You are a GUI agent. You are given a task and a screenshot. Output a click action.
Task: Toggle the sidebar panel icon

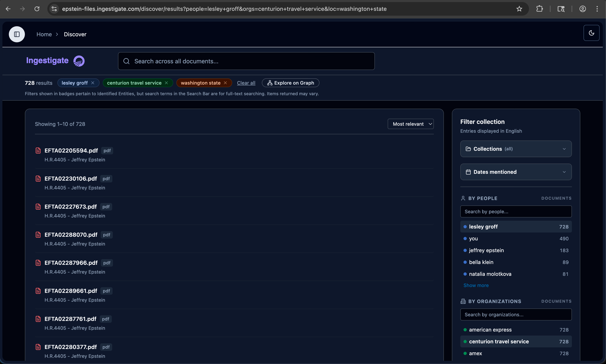[x=16, y=34]
